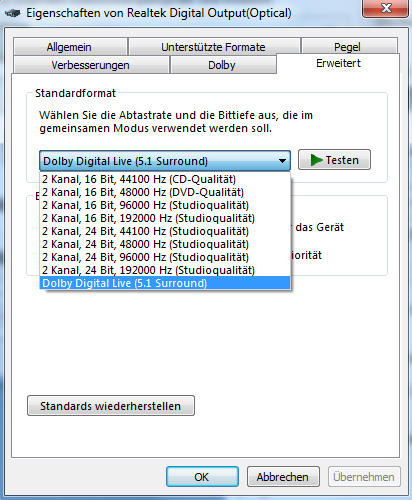Image resolution: width=412 pixels, height=500 pixels.
Task: Choose 2 Kanal, 16 Bit, 44100 Hz (CD-Qualität)
Action: tap(165, 179)
